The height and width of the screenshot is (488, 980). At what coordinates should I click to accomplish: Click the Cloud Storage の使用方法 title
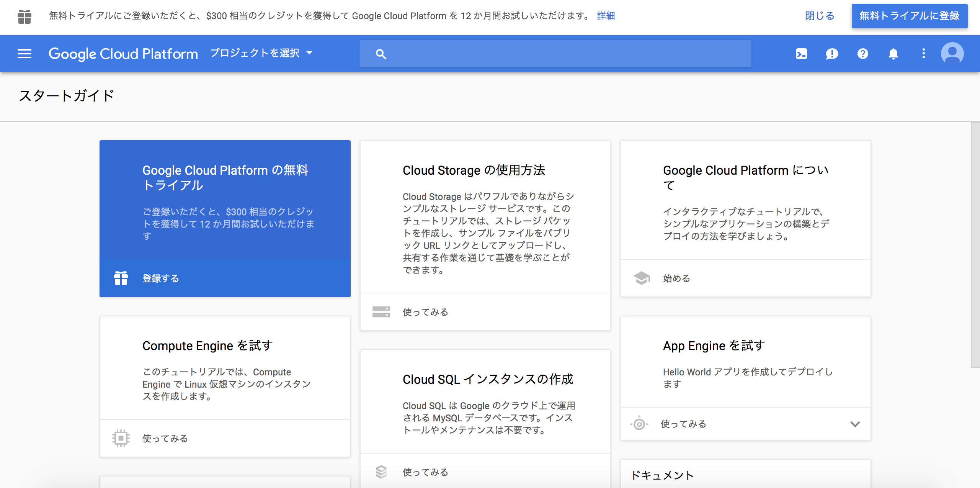click(x=474, y=170)
